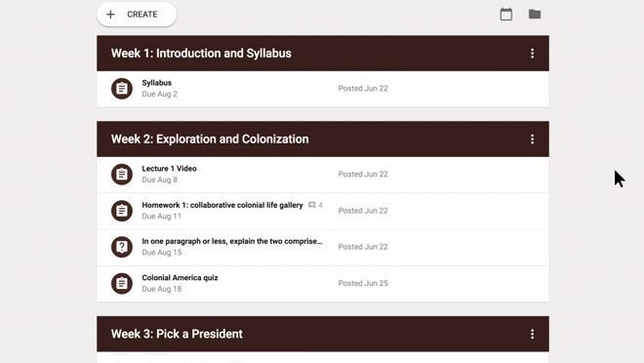Open the Syllabus assignment link
Image resolution: width=644 pixels, height=363 pixels.
coord(156,83)
